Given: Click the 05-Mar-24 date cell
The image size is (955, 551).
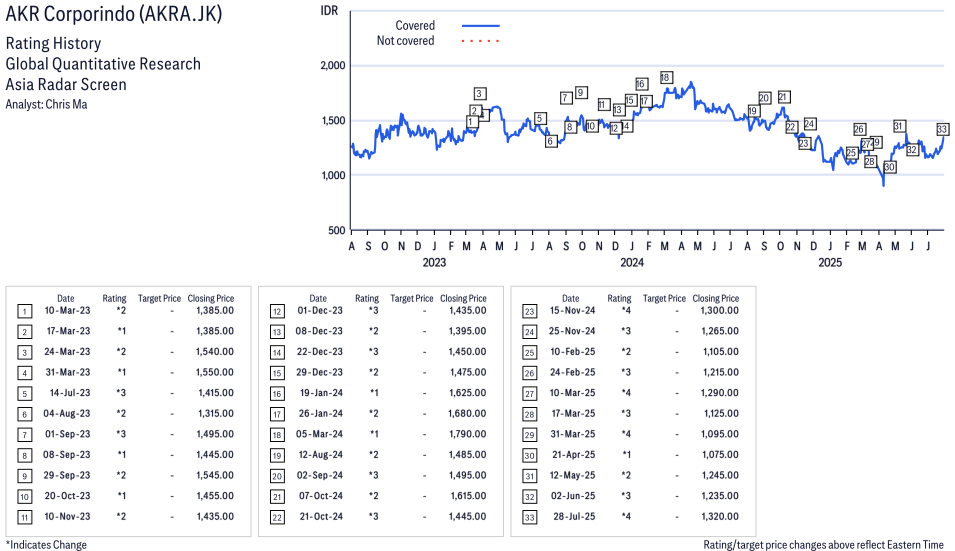Looking at the screenshot, I should click(319, 434).
